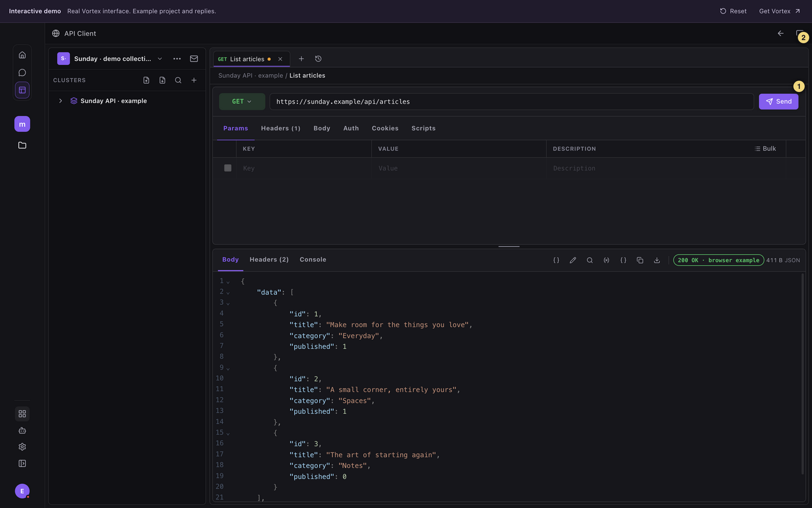
Task: Click the pane resize handle above response
Action: pyautogui.click(x=509, y=247)
